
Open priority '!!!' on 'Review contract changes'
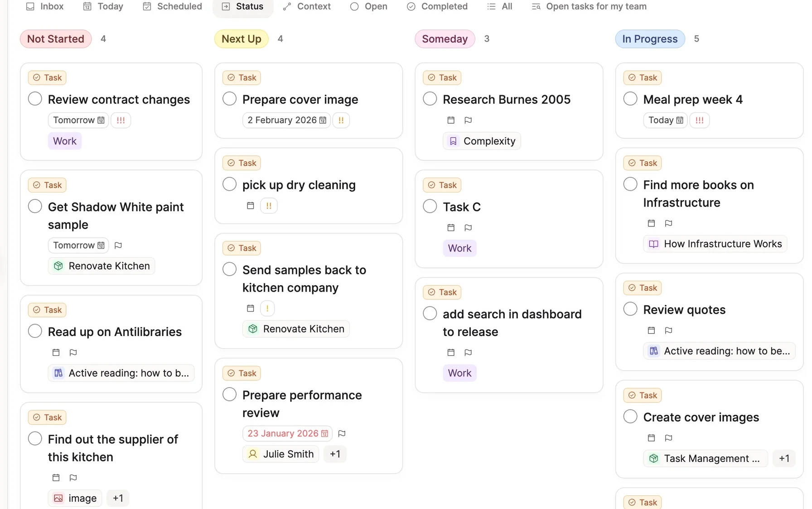pyautogui.click(x=121, y=120)
